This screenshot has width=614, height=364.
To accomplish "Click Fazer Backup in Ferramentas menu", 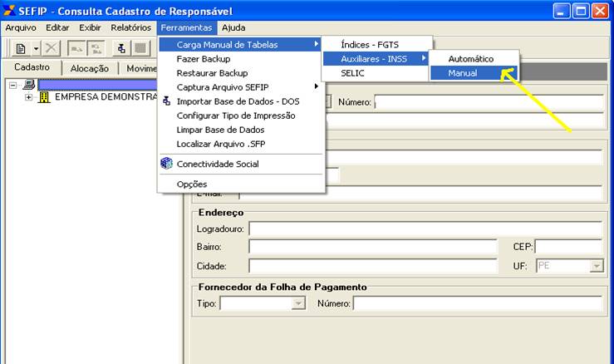I will click(x=204, y=59).
